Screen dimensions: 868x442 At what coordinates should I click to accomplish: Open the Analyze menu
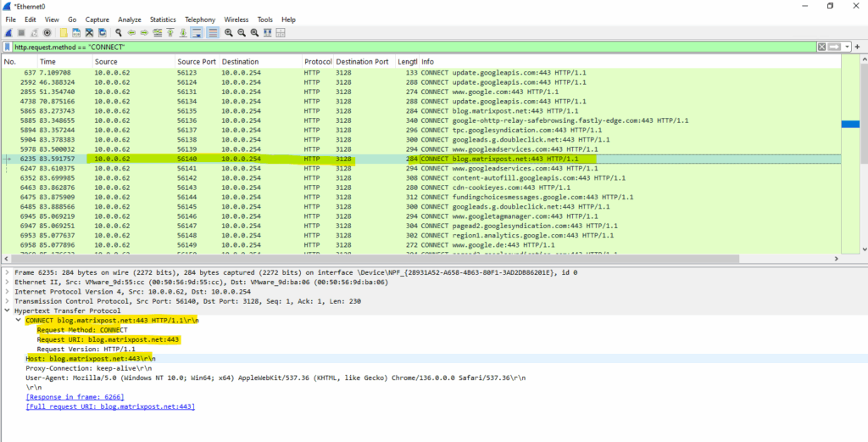[130, 20]
